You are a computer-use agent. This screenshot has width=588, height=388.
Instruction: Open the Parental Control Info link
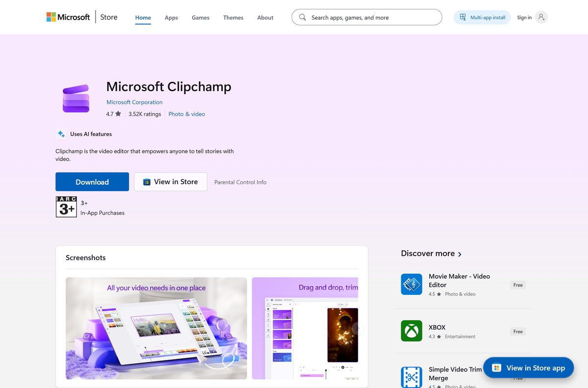(x=240, y=182)
